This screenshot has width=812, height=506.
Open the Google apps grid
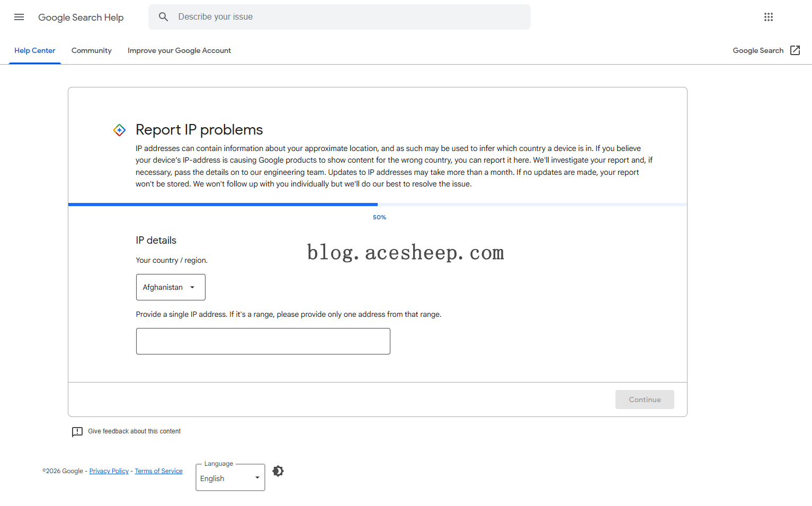point(768,17)
